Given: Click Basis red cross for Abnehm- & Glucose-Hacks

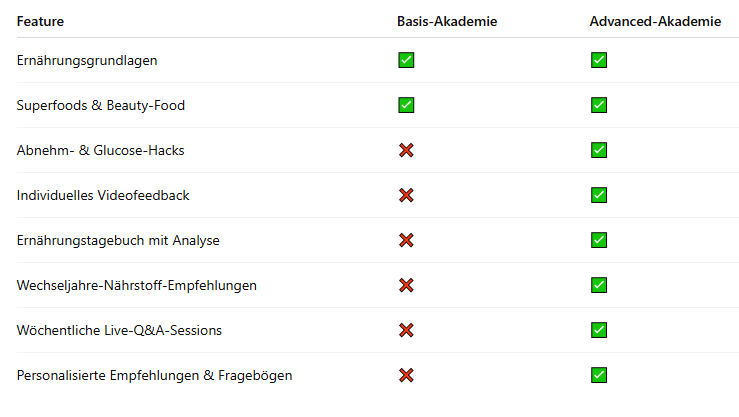Looking at the screenshot, I should point(406,150).
